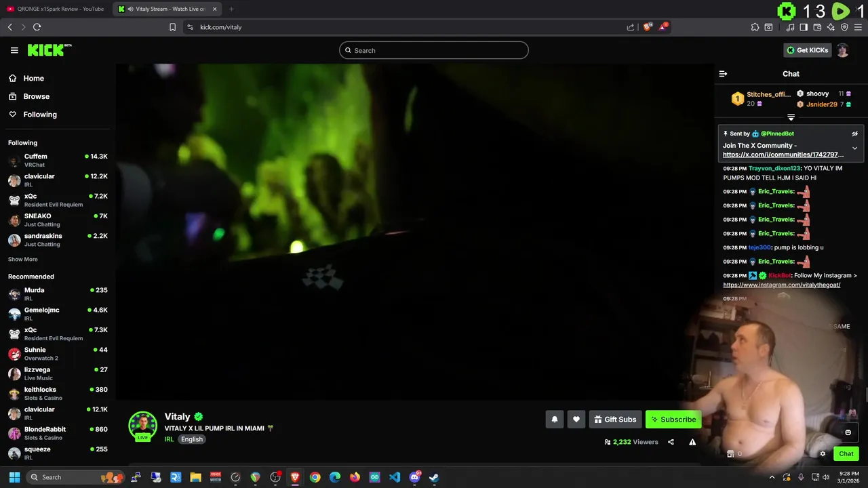Send message with green Chat button
This screenshot has width=868, height=488.
pos(846,454)
